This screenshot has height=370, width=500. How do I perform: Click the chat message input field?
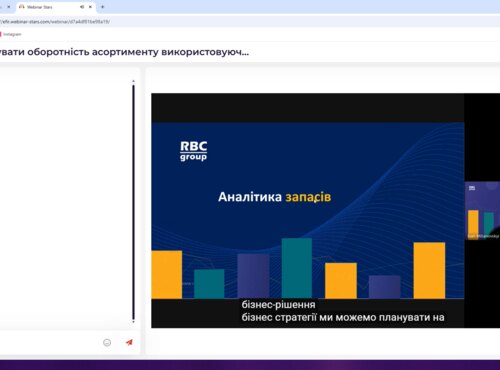click(x=50, y=342)
